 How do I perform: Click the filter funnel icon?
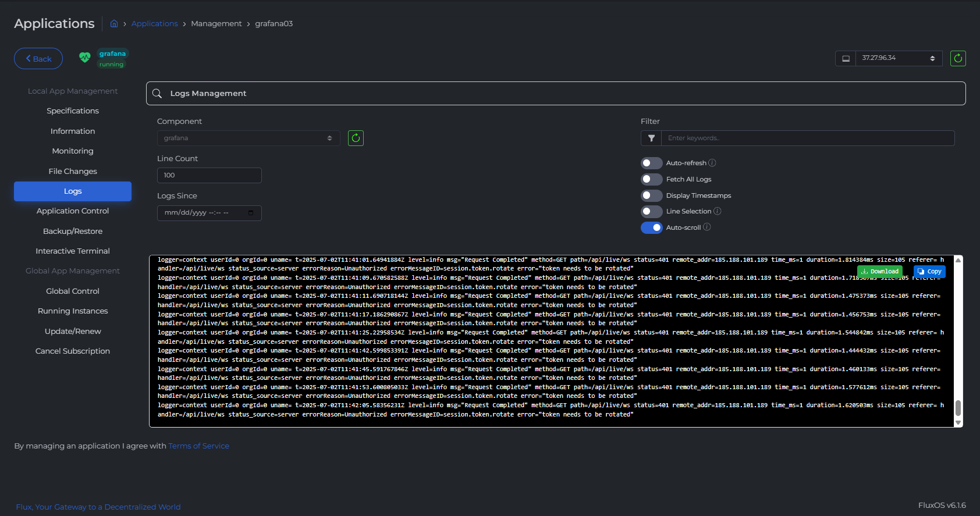click(651, 138)
